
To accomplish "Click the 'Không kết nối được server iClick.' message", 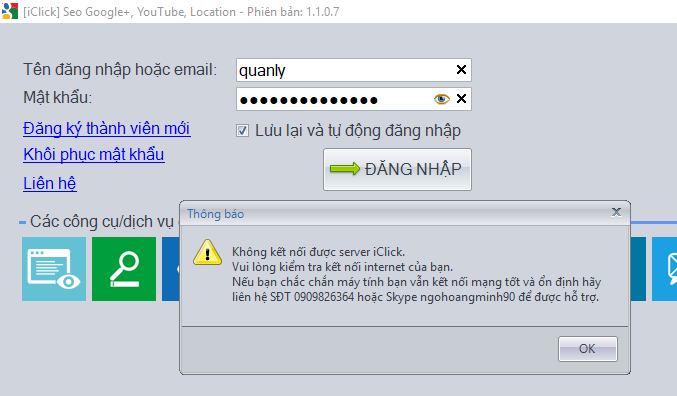I will [318, 252].
